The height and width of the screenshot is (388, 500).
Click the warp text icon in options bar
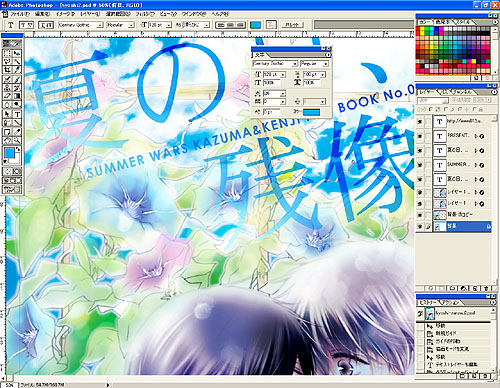pyautogui.click(x=272, y=25)
